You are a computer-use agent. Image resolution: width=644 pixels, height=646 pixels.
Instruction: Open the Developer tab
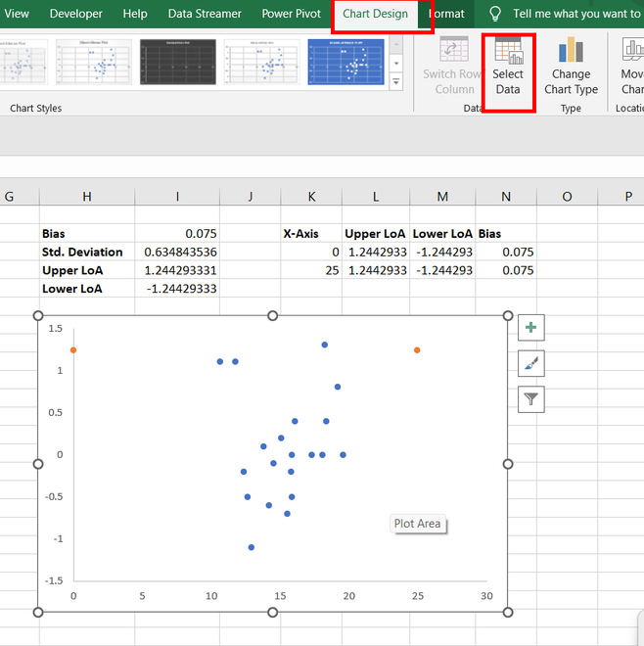click(x=75, y=14)
